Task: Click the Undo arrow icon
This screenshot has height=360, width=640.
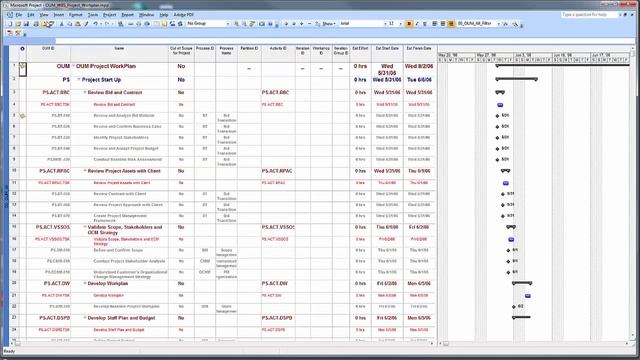Action: tap(95, 24)
